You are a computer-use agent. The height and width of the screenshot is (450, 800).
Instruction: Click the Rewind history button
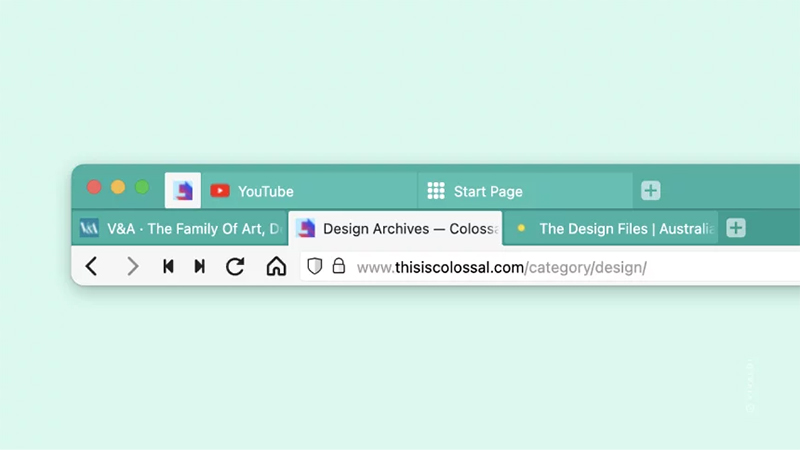click(x=168, y=266)
